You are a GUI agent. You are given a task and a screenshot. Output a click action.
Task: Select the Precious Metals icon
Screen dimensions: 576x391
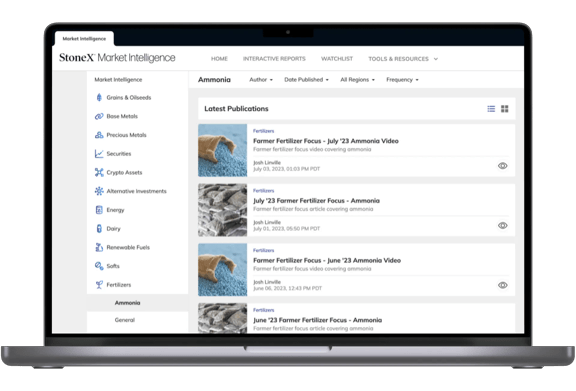99,135
